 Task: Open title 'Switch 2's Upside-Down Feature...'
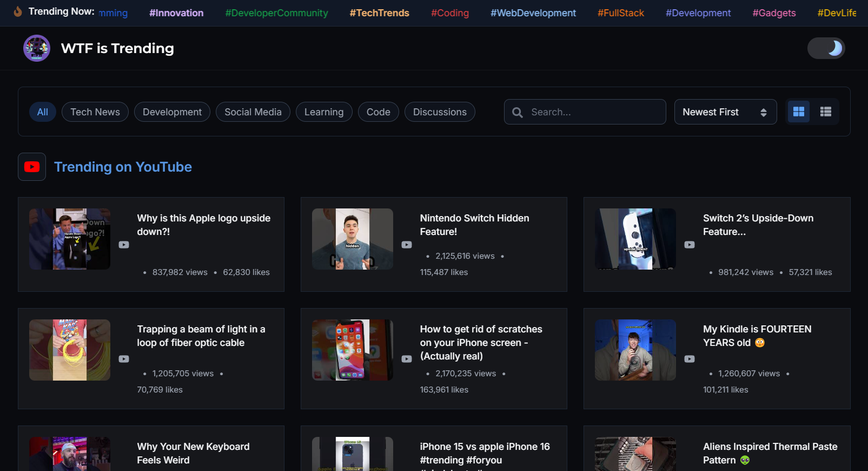click(758, 225)
